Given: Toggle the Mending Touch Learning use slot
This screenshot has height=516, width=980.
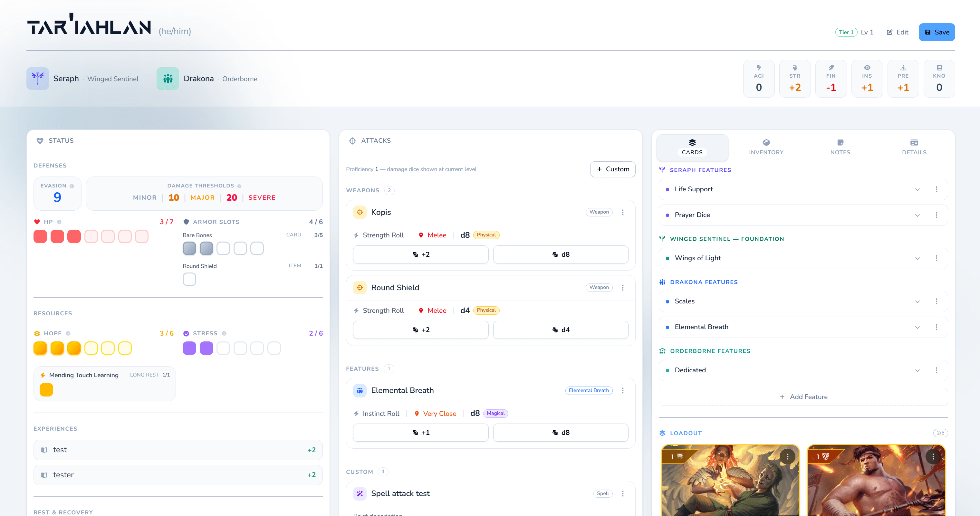Looking at the screenshot, I should 46,390.
